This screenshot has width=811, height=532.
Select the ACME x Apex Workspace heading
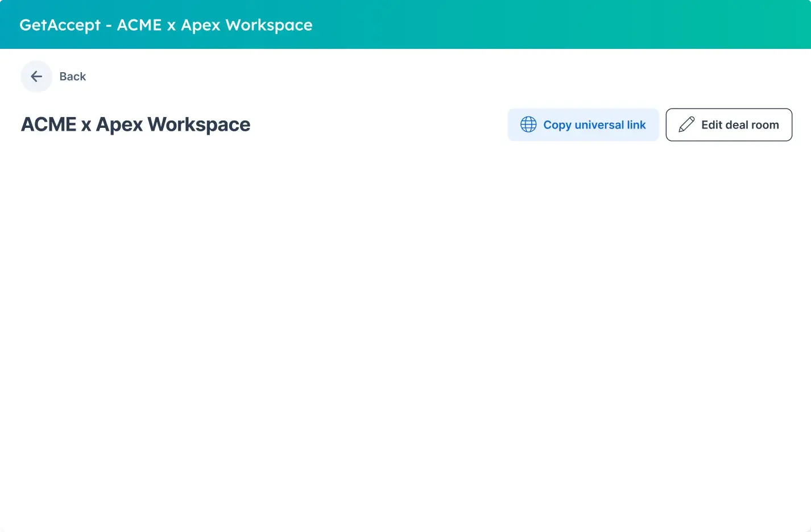click(136, 124)
